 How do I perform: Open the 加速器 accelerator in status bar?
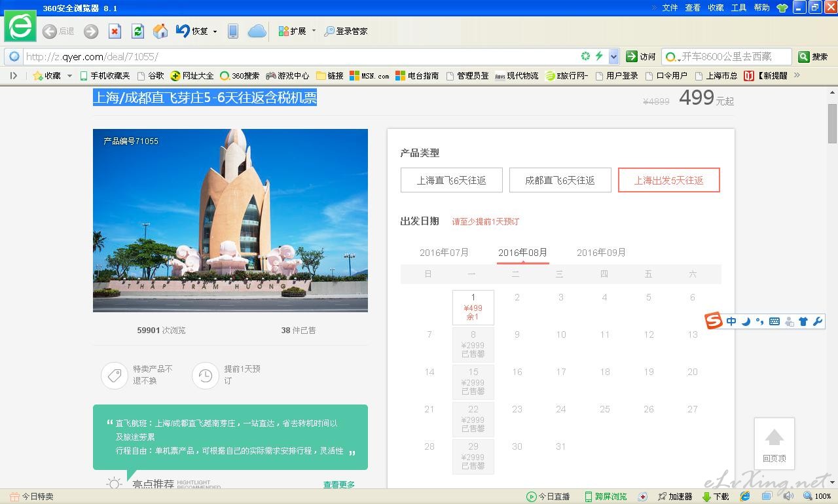coord(675,497)
